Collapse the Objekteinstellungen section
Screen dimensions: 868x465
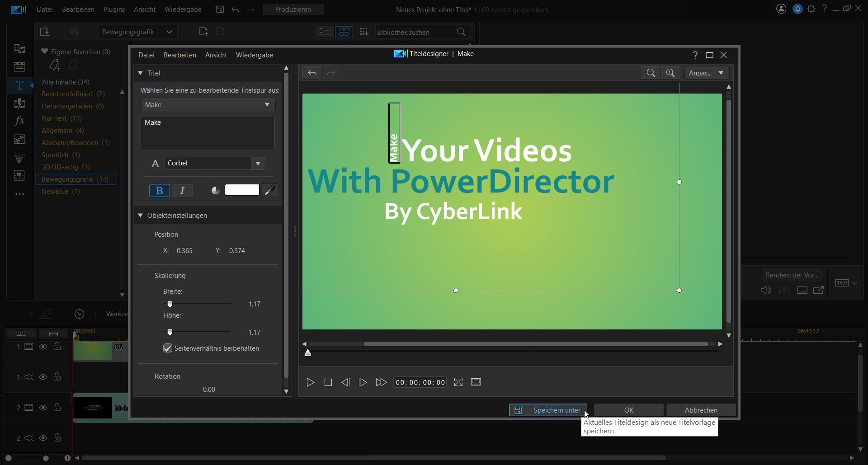tap(140, 216)
